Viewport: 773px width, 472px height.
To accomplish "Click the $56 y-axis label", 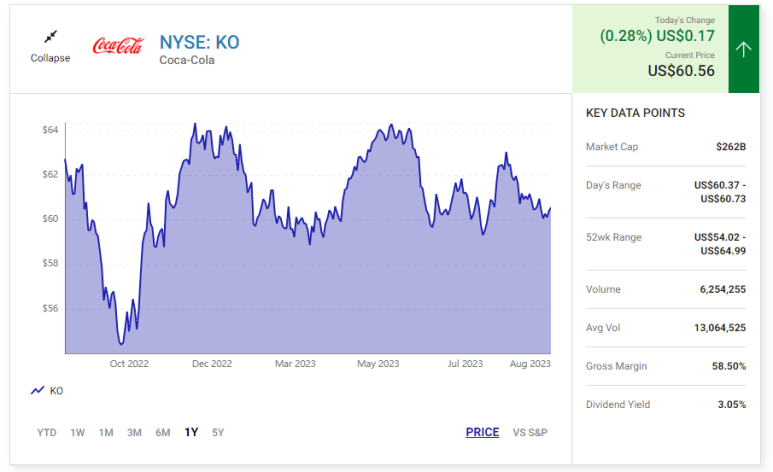I will (x=50, y=308).
